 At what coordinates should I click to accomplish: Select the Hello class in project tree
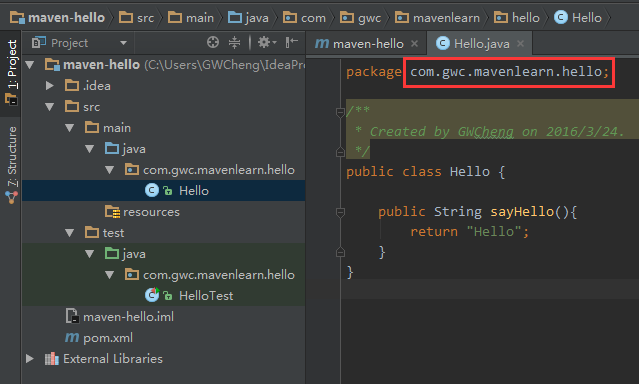click(x=163, y=191)
